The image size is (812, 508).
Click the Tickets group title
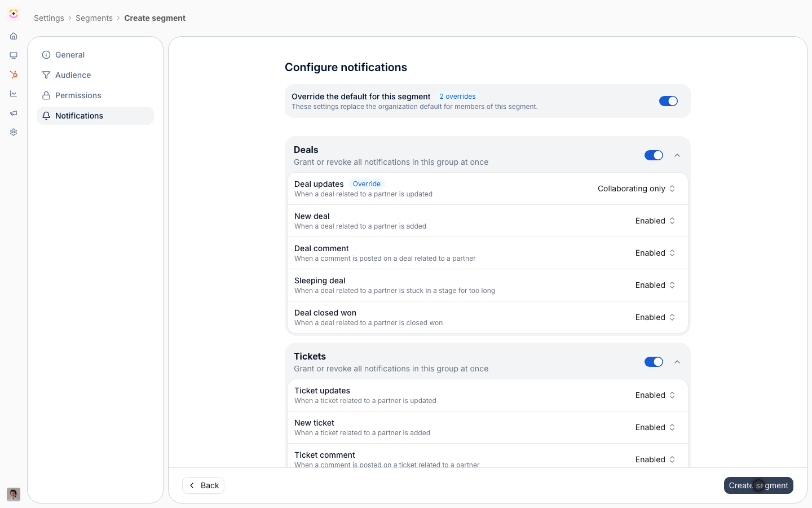click(310, 356)
